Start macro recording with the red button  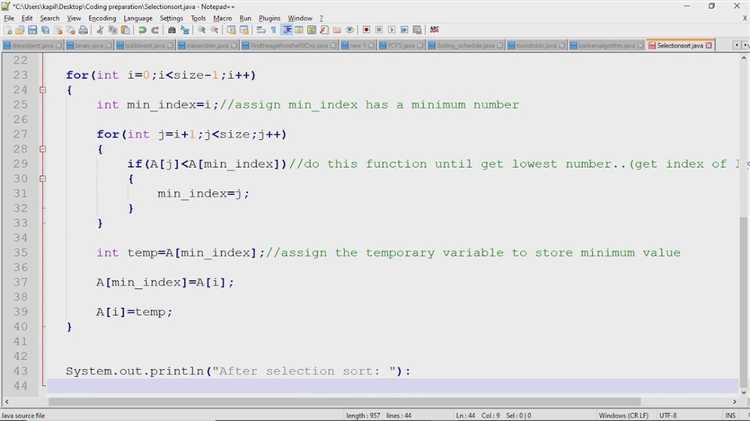[366, 30]
